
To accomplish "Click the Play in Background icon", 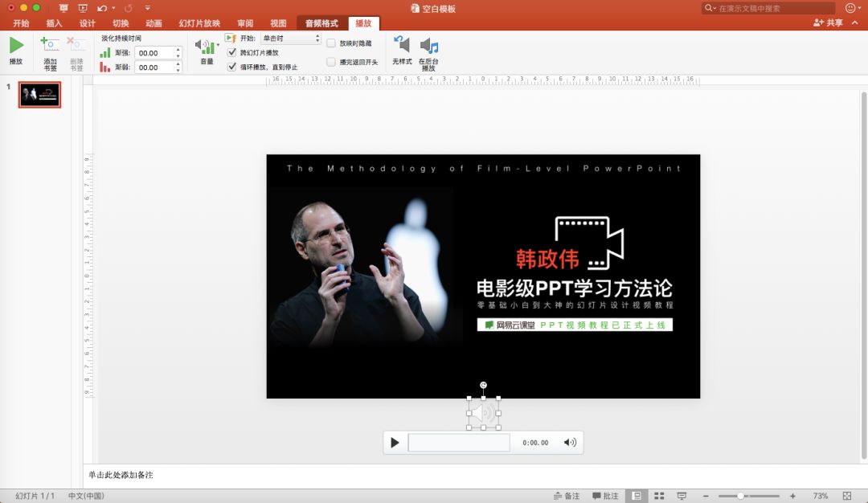I will point(428,45).
